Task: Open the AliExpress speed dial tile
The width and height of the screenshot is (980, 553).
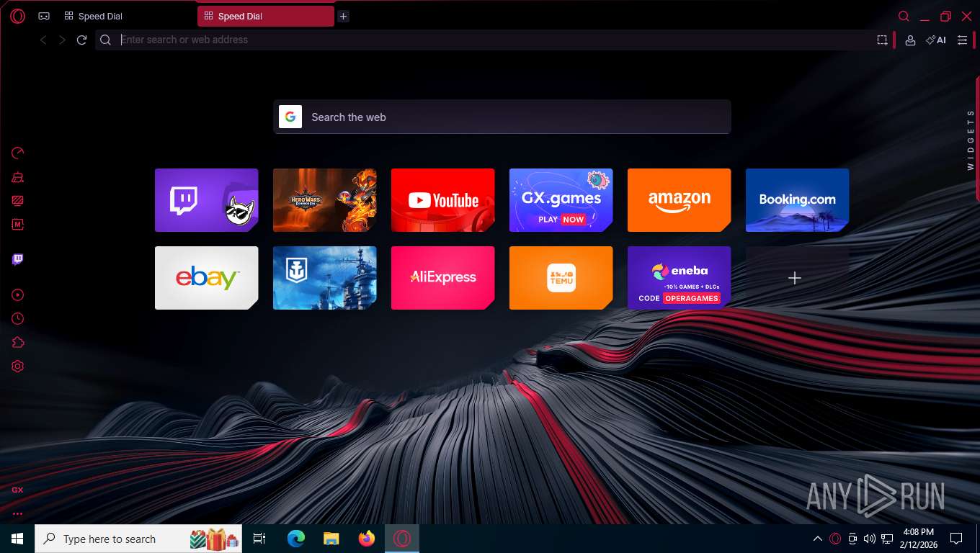Action: [x=442, y=278]
